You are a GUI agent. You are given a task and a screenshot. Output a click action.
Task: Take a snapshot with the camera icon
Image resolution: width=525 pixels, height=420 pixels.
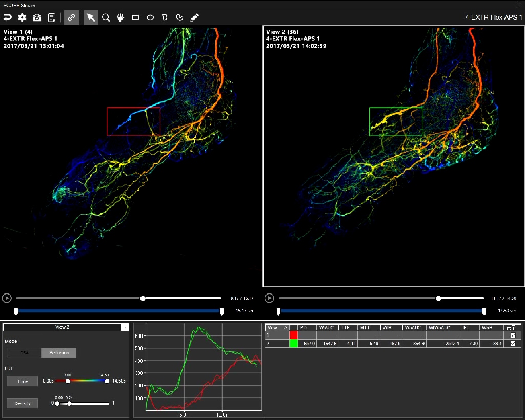point(37,17)
